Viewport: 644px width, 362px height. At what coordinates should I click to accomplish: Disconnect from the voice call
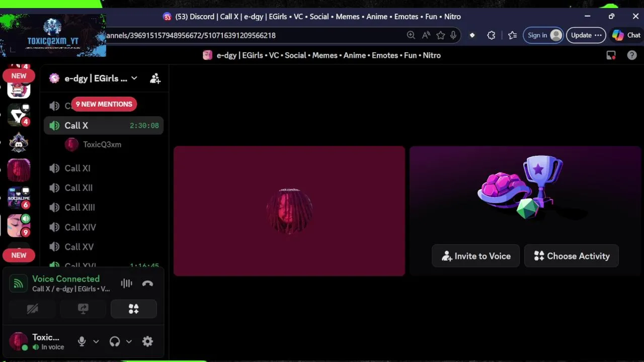pos(147,284)
